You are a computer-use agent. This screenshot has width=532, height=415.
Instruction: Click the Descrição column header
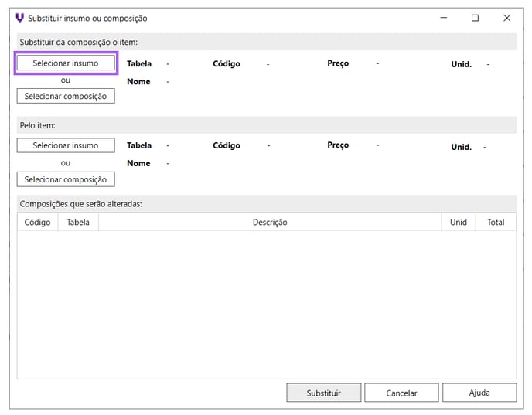click(x=270, y=223)
